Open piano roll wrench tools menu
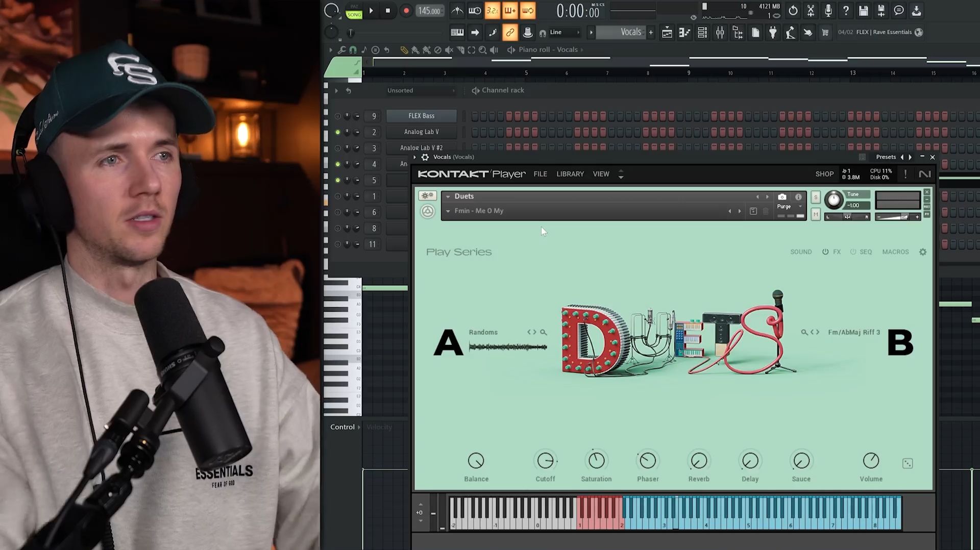980x550 pixels. (x=341, y=50)
